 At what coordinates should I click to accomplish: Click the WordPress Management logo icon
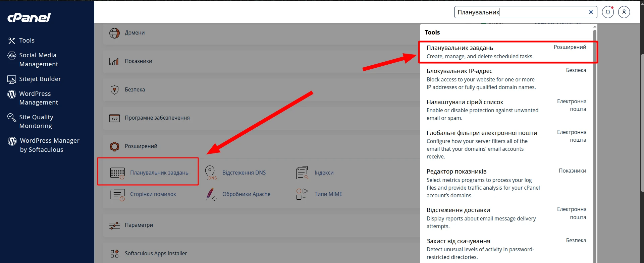click(12, 94)
